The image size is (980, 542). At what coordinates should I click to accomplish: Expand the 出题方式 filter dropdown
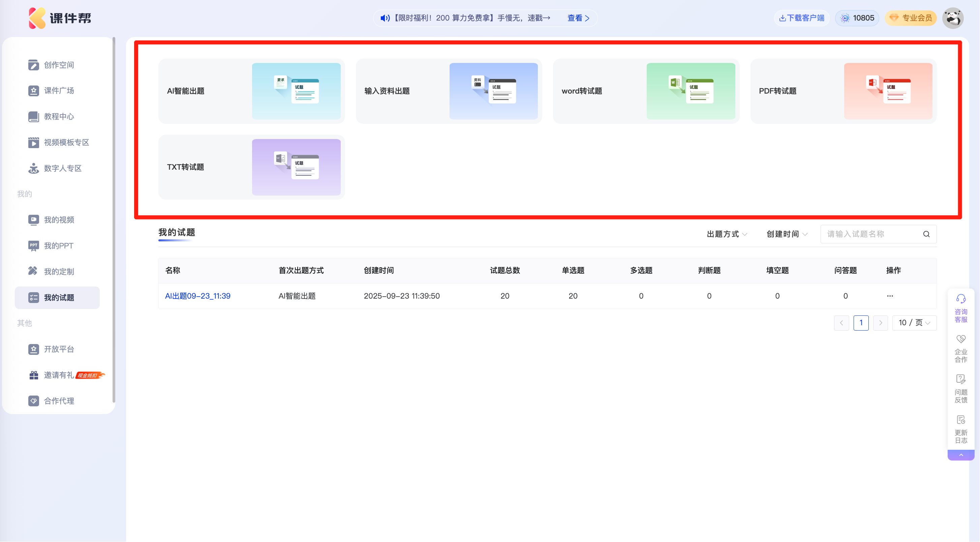[727, 234]
